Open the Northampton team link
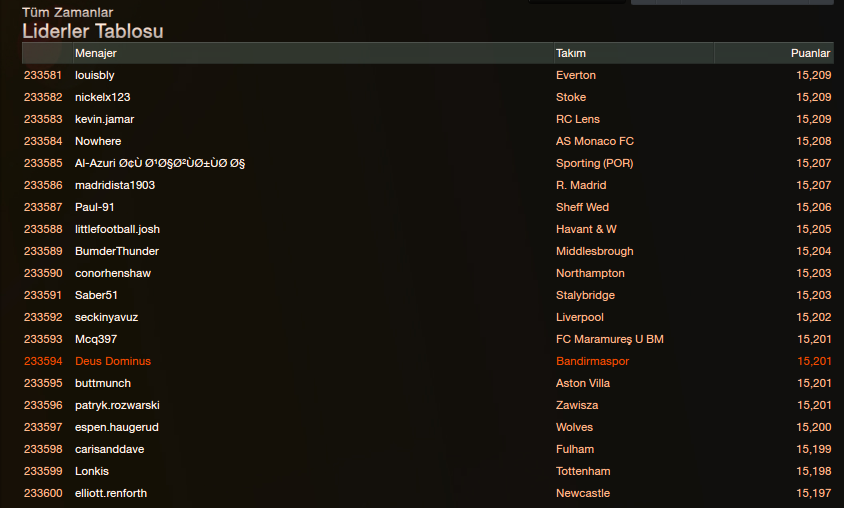Screen dimensions: 844x508 tap(590, 273)
